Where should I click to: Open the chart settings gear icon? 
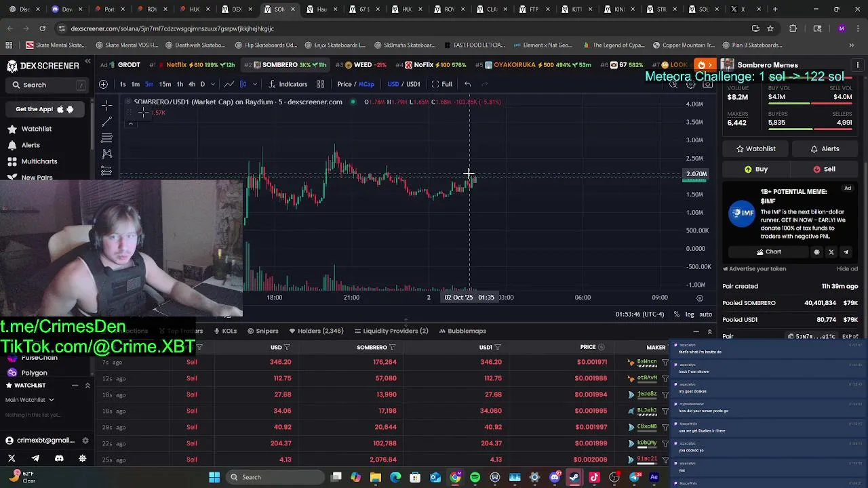(690, 85)
